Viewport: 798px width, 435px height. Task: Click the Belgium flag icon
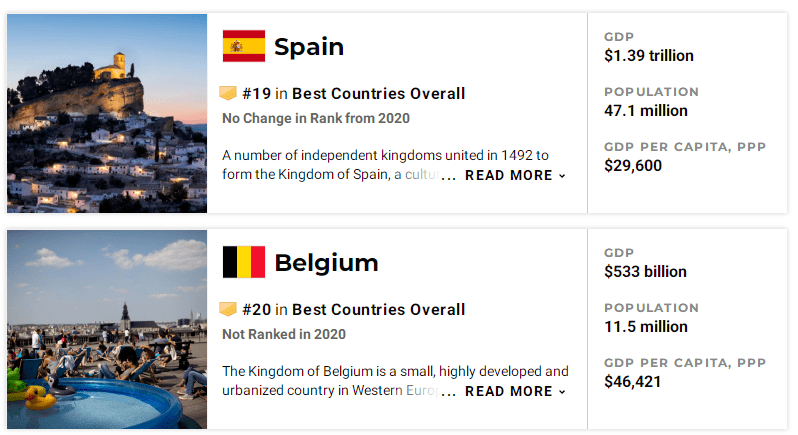pos(243,262)
